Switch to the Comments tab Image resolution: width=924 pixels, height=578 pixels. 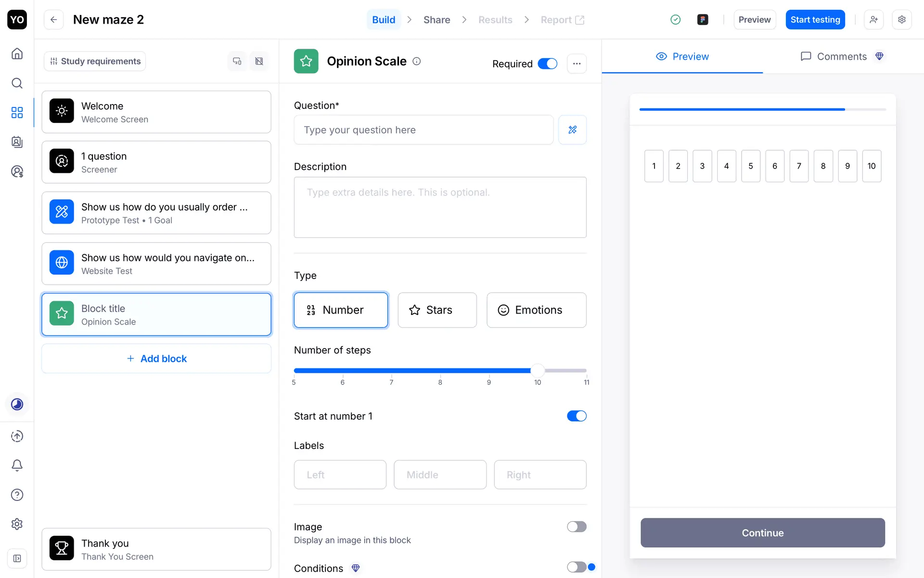(x=842, y=56)
